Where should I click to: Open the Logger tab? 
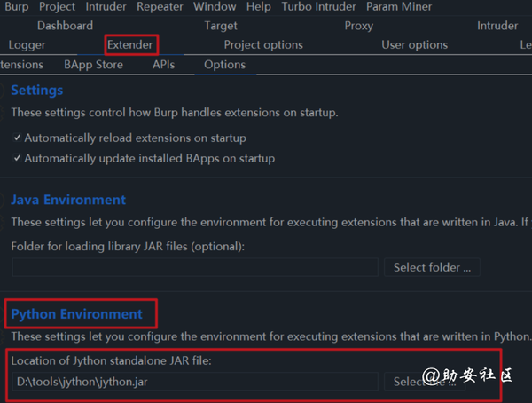point(27,45)
